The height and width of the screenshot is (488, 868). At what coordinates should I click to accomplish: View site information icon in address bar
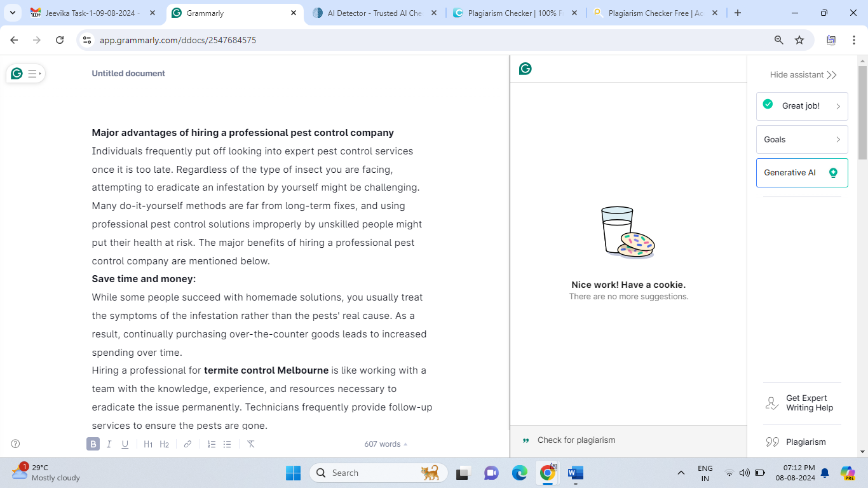(88, 40)
